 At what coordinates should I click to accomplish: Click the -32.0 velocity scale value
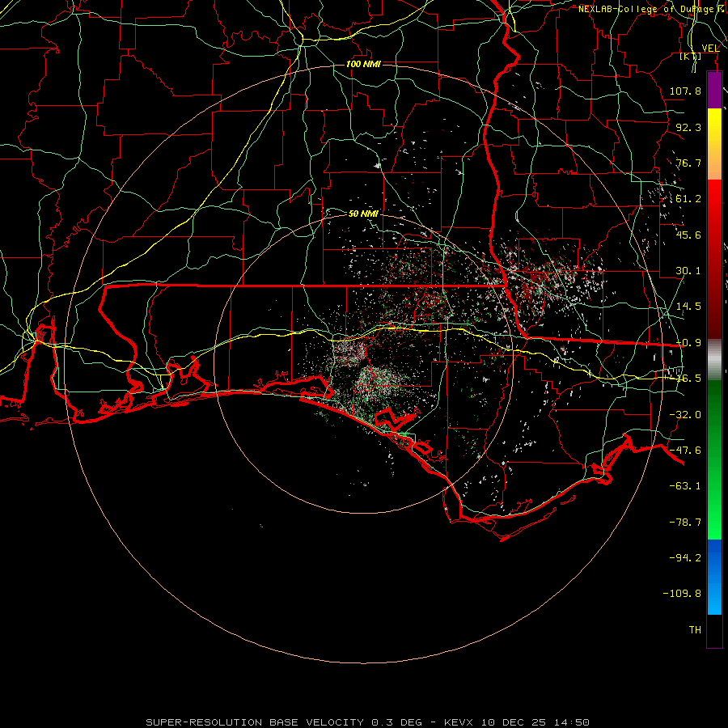685,415
